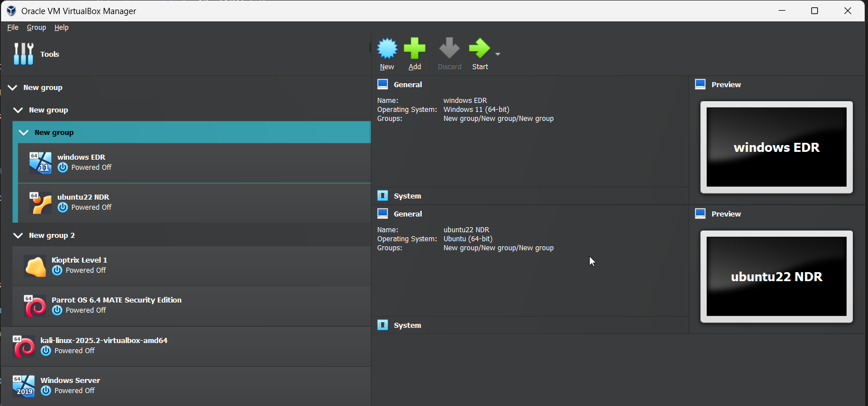The width and height of the screenshot is (868, 406).
Task: Open the File menu
Action: coord(12,28)
